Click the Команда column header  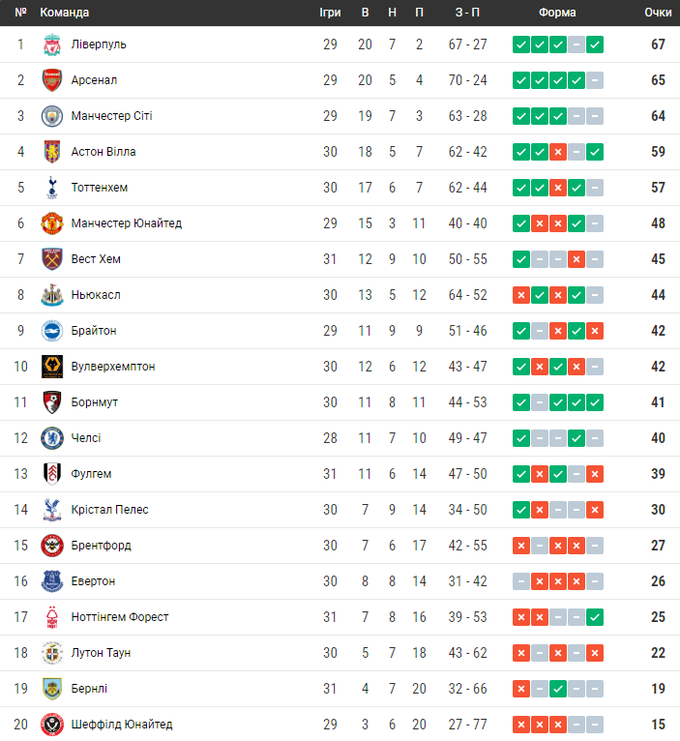click(64, 12)
